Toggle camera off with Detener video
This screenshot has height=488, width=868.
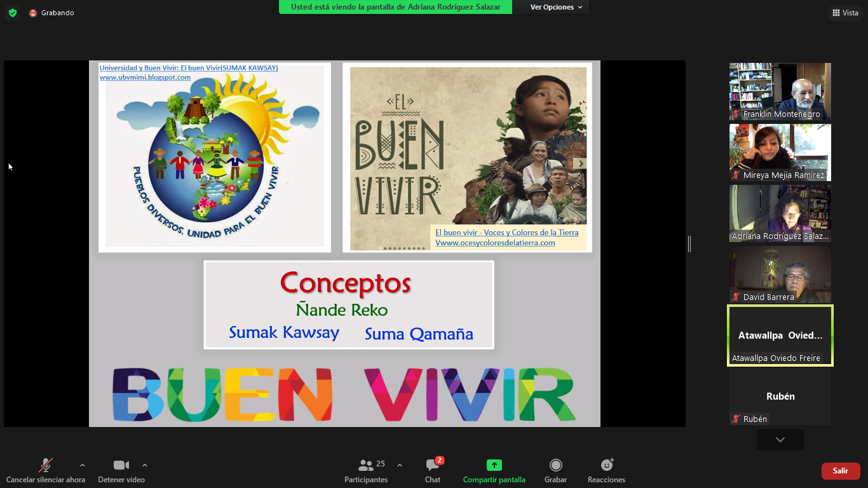coord(121,470)
